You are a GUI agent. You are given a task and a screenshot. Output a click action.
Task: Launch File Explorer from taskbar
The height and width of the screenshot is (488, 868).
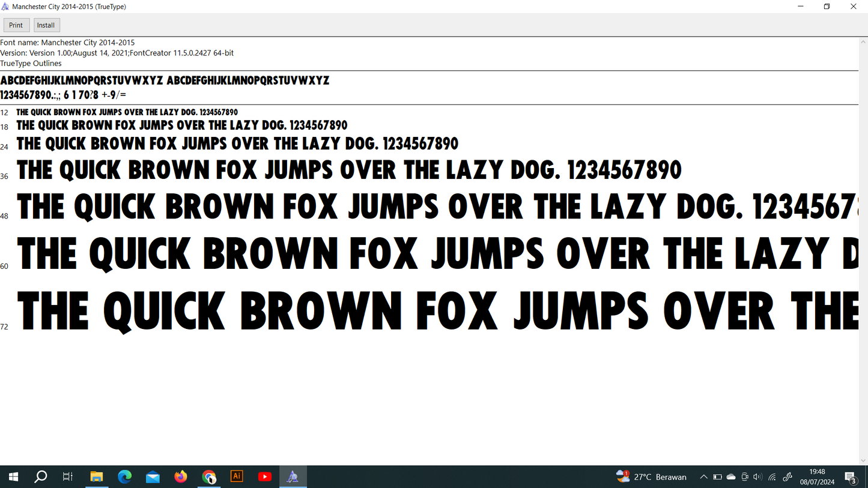(x=97, y=477)
